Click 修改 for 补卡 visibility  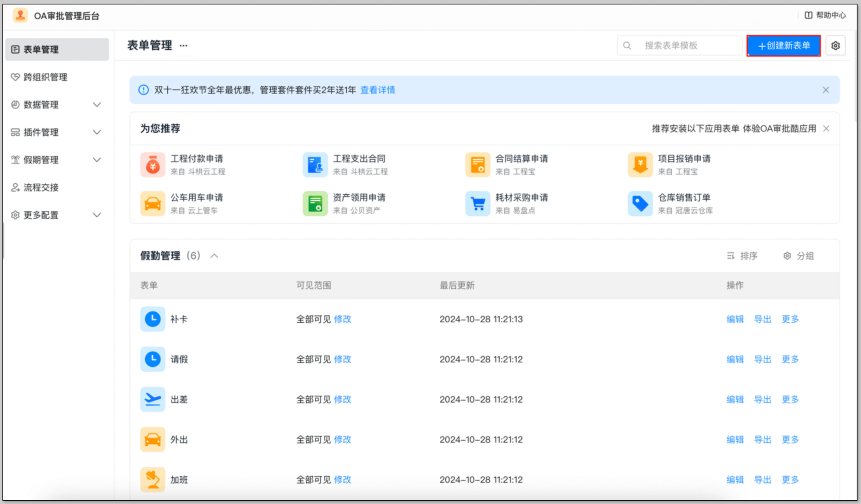click(x=342, y=319)
